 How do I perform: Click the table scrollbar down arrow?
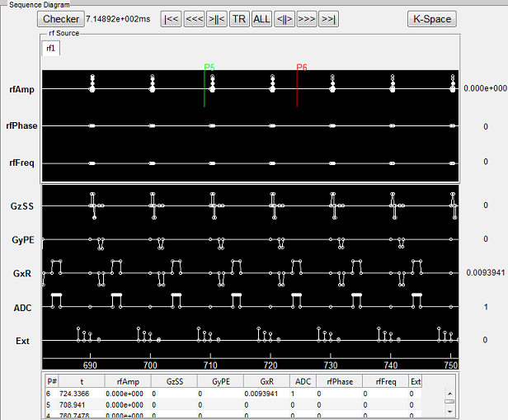click(x=449, y=412)
